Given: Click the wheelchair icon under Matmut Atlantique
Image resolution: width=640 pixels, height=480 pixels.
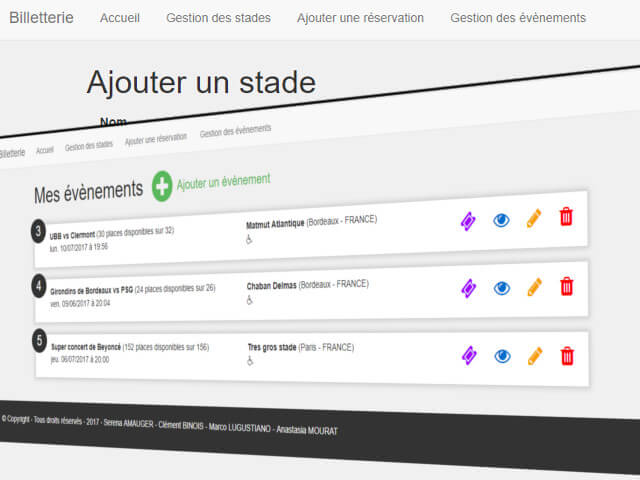Looking at the screenshot, I should coord(249,240).
